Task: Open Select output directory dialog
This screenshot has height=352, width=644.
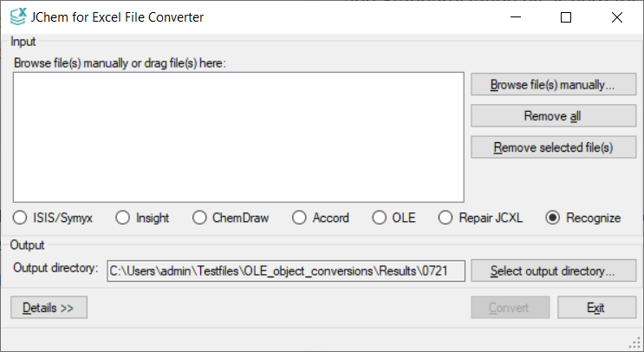Action: (553, 271)
